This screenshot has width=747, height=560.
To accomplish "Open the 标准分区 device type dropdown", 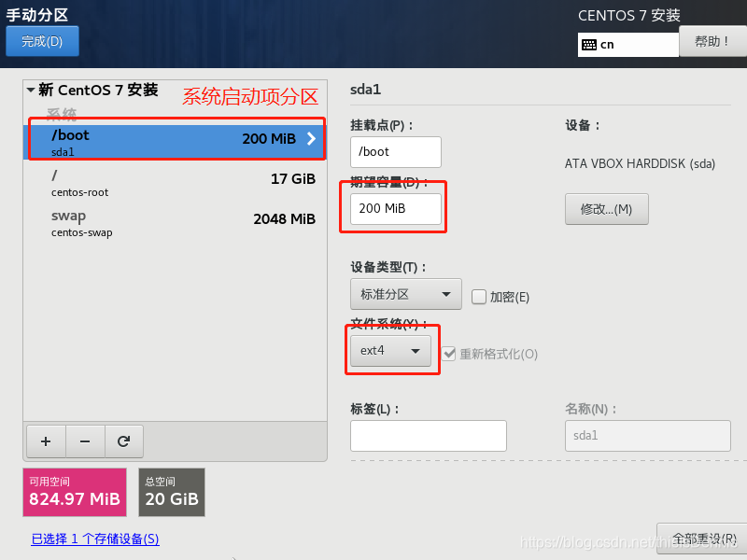I will [x=405, y=293].
